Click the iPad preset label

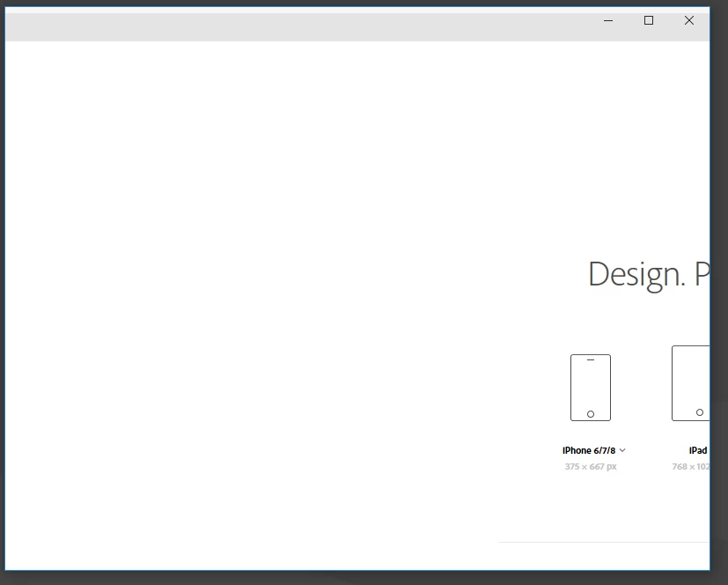coord(698,450)
